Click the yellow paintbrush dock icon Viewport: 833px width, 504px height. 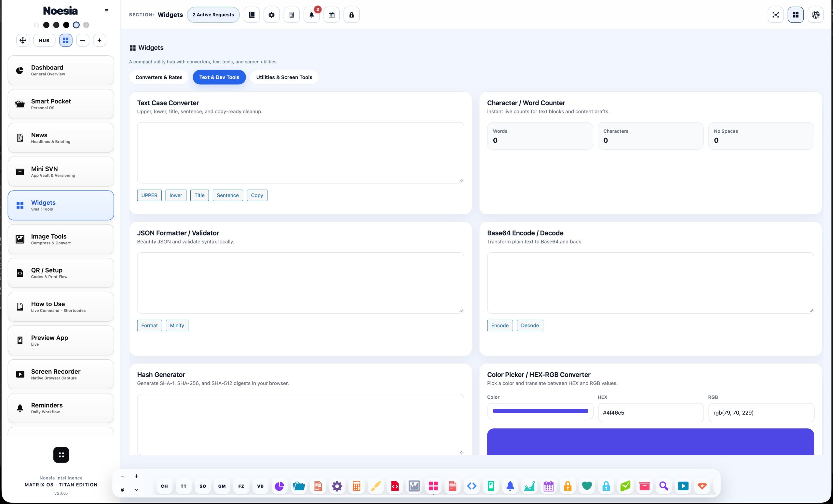(376, 486)
